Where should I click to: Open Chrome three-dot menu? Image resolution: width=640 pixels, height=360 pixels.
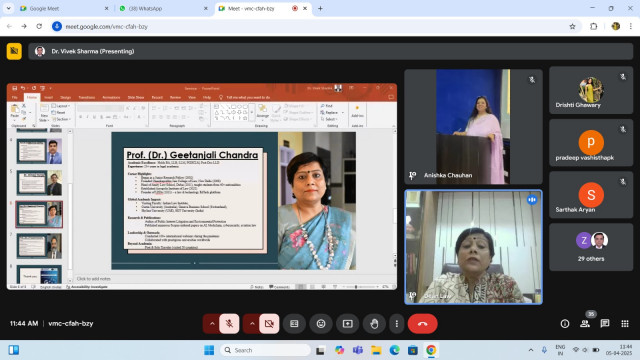[631, 27]
